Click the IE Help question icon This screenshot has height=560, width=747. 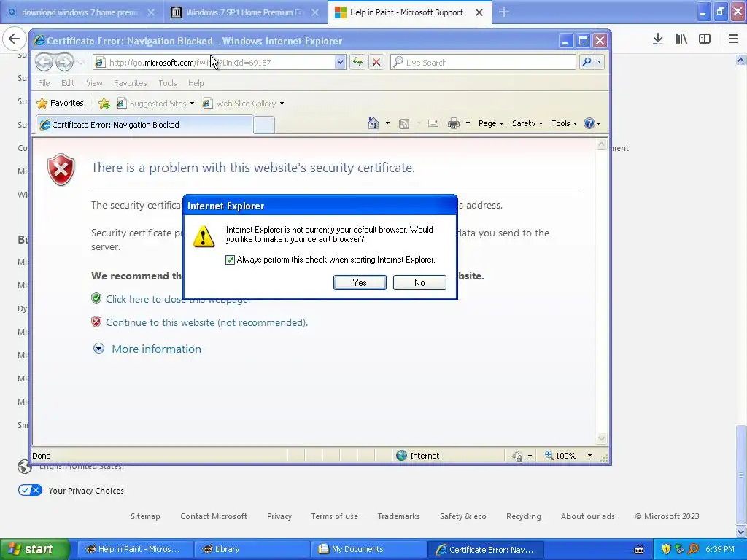[589, 123]
